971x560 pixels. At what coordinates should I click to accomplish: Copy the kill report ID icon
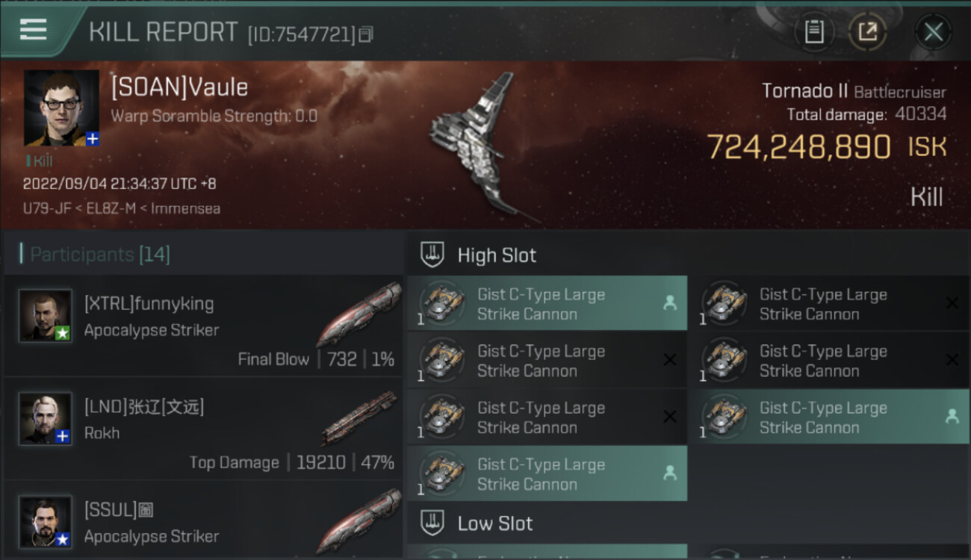tap(366, 34)
